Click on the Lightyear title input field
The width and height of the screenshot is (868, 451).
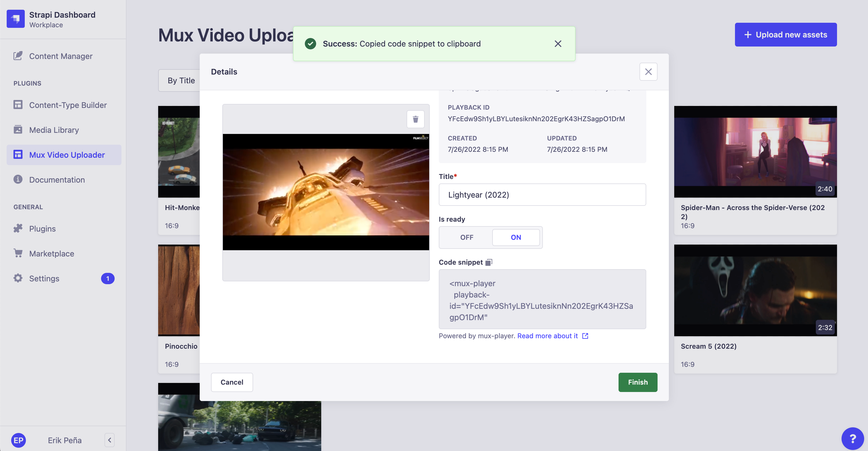pos(542,194)
